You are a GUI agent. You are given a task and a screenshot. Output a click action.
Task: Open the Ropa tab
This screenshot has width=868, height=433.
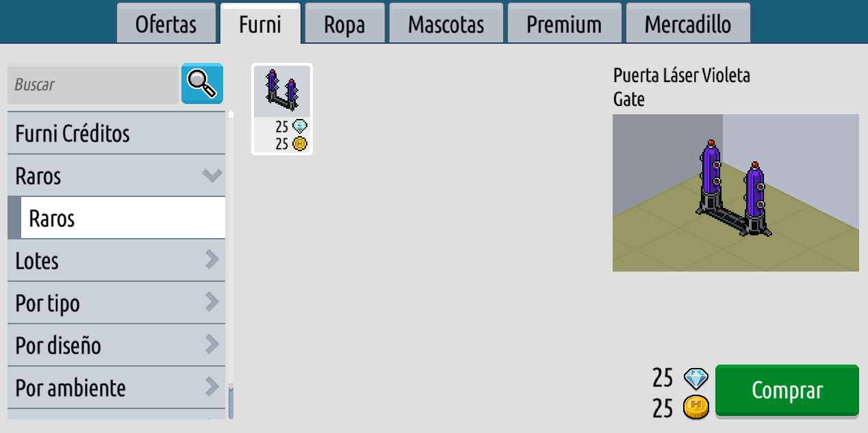tap(344, 25)
